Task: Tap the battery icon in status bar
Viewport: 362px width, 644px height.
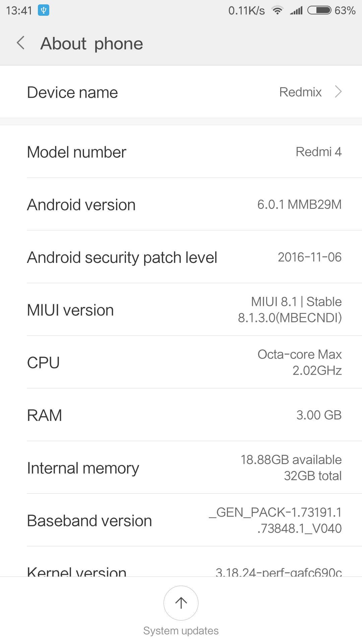Action: pyautogui.click(x=319, y=10)
